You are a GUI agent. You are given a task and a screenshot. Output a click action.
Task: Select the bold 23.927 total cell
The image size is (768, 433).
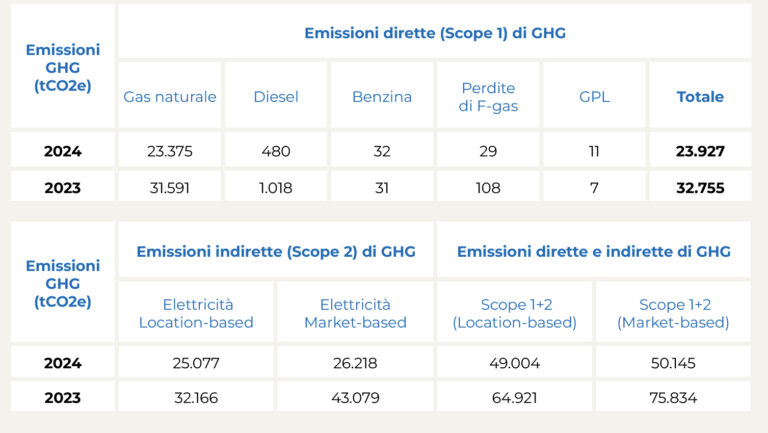coord(700,152)
